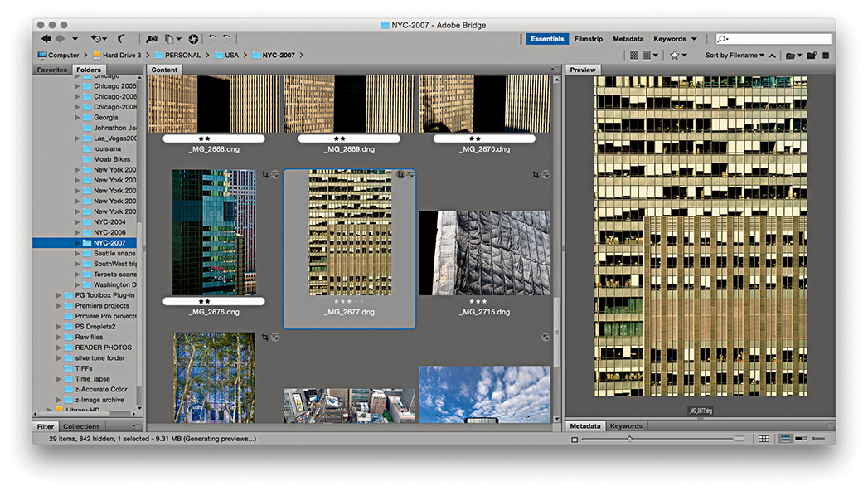Viewport: 868px width, 491px height.
Task: Click the Go Back arrow in the toolbar
Action: (x=46, y=39)
